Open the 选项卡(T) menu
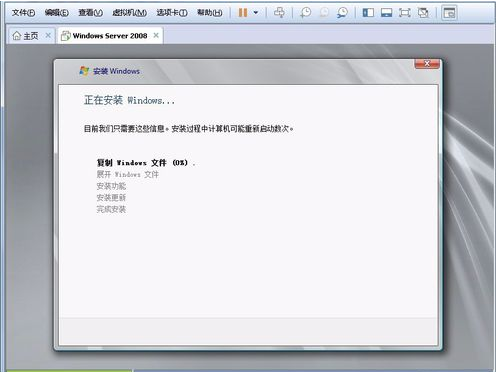The height and width of the screenshot is (372, 496). click(172, 13)
